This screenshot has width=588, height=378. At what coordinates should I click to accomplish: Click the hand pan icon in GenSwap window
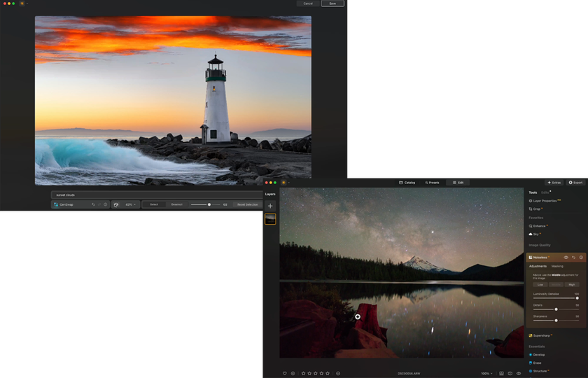pos(116,204)
